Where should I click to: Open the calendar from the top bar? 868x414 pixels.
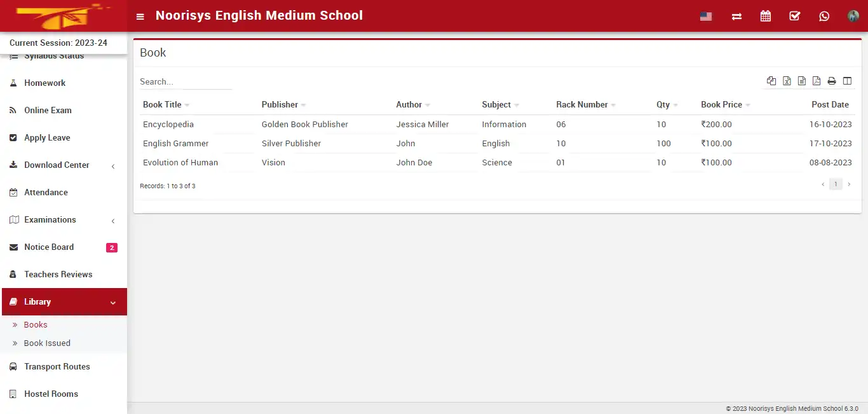pos(766,16)
